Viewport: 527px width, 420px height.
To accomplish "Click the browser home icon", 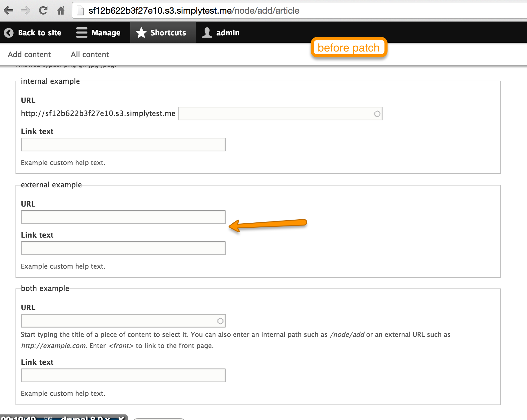I will click(61, 11).
